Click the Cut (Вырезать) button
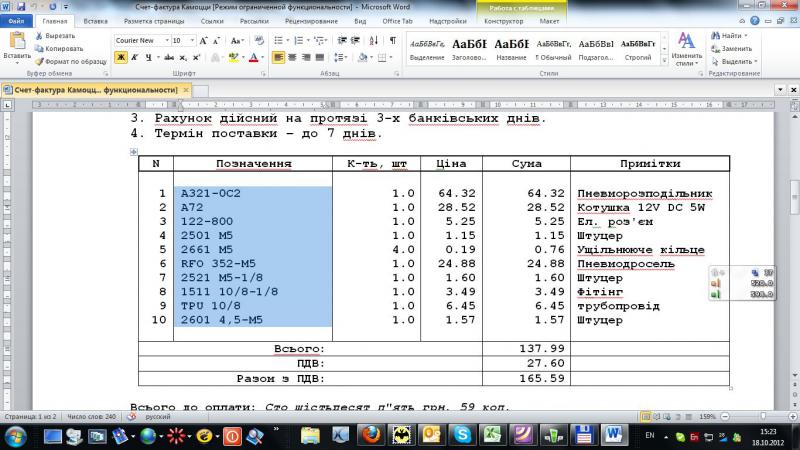Image resolution: width=800 pixels, height=450 pixels. 59,35
